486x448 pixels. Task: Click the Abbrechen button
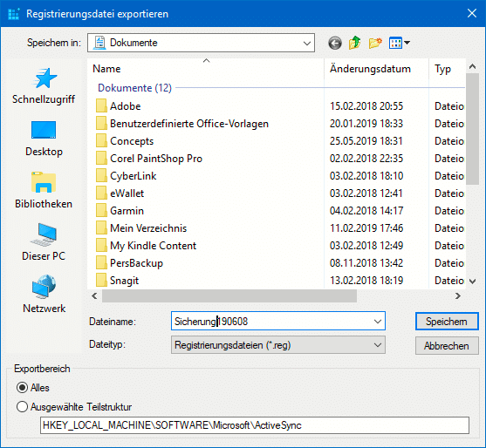pos(447,345)
